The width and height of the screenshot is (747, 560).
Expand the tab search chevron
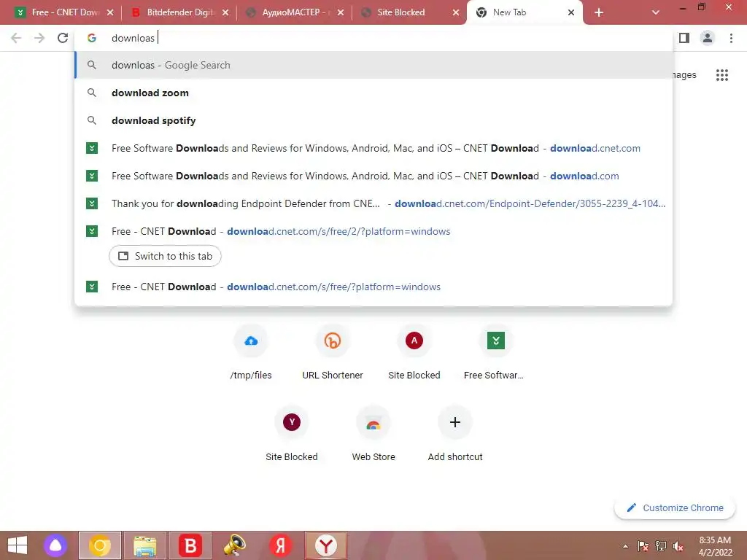[656, 13]
